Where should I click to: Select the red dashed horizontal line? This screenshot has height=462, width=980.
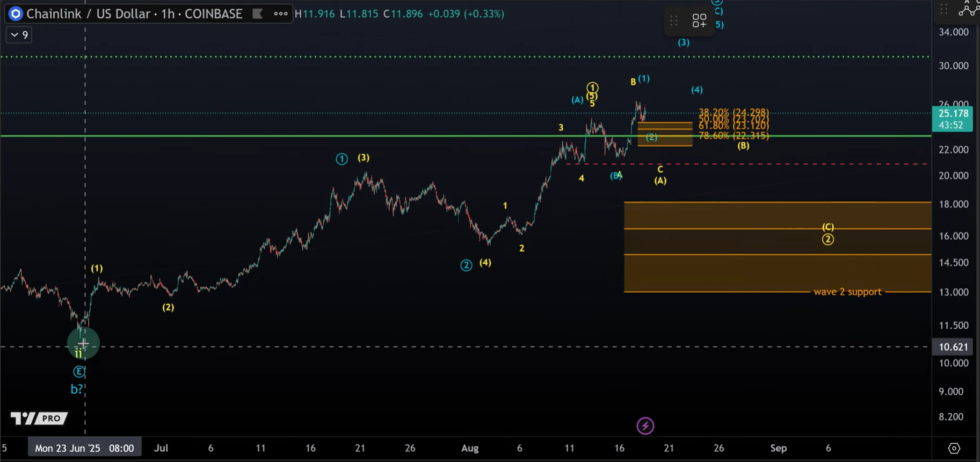746,164
